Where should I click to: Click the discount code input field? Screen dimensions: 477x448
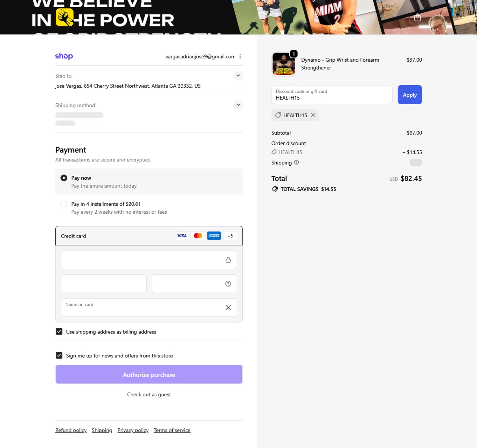[332, 95]
